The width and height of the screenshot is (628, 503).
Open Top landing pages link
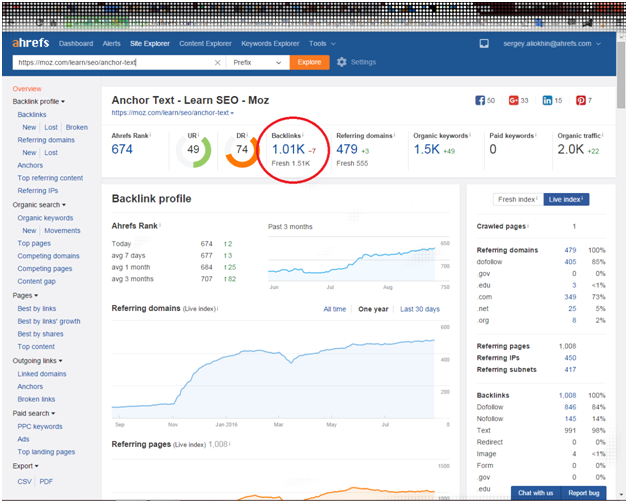[46, 452]
